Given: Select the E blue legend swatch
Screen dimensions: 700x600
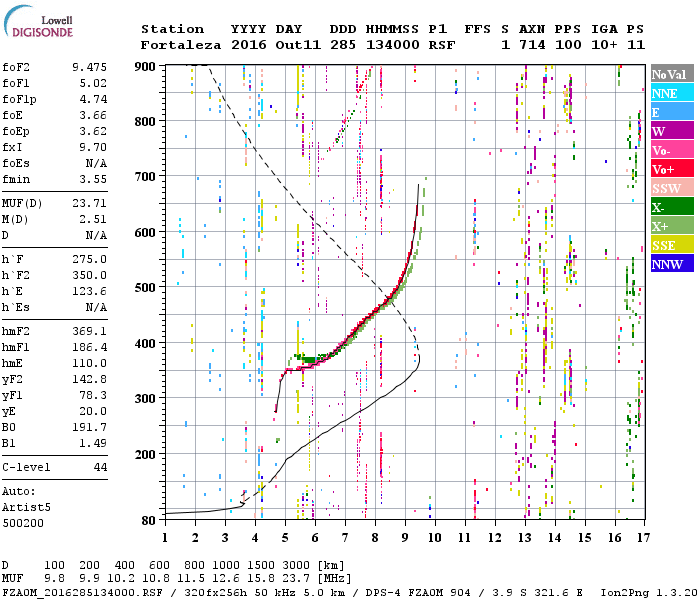Looking at the screenshot, I should [x=672, y=111].
